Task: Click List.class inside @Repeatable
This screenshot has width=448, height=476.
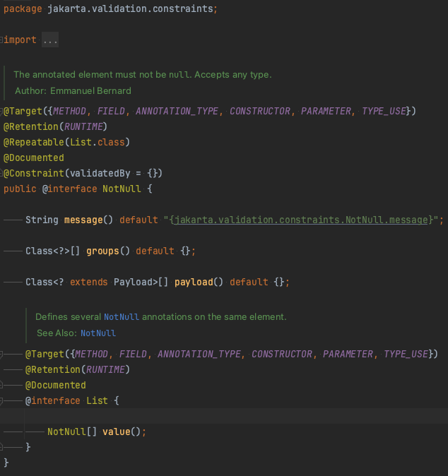Action: 98,142
